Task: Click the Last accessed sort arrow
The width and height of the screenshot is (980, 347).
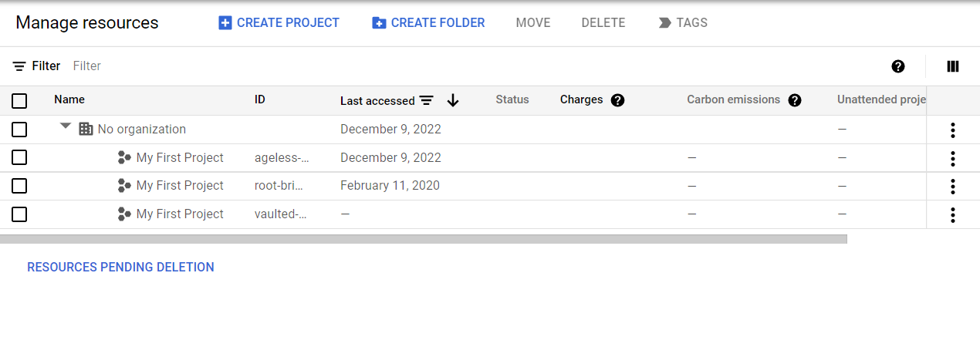Action: pos(453,100)
